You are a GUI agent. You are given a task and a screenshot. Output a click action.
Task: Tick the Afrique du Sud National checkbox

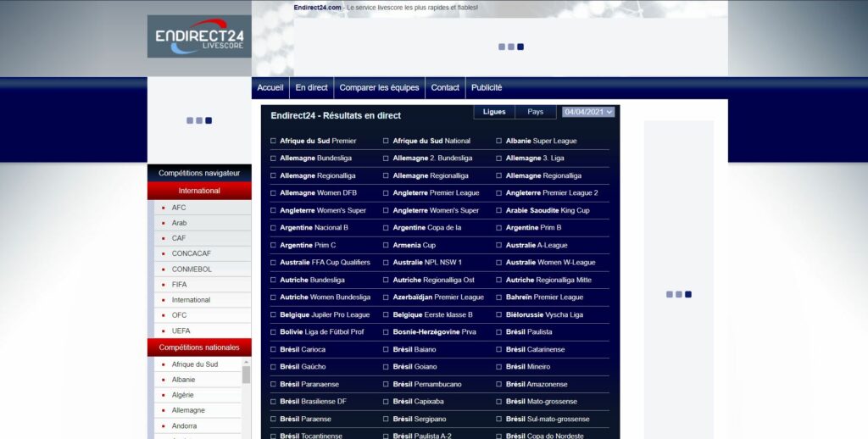pos(386,142)
